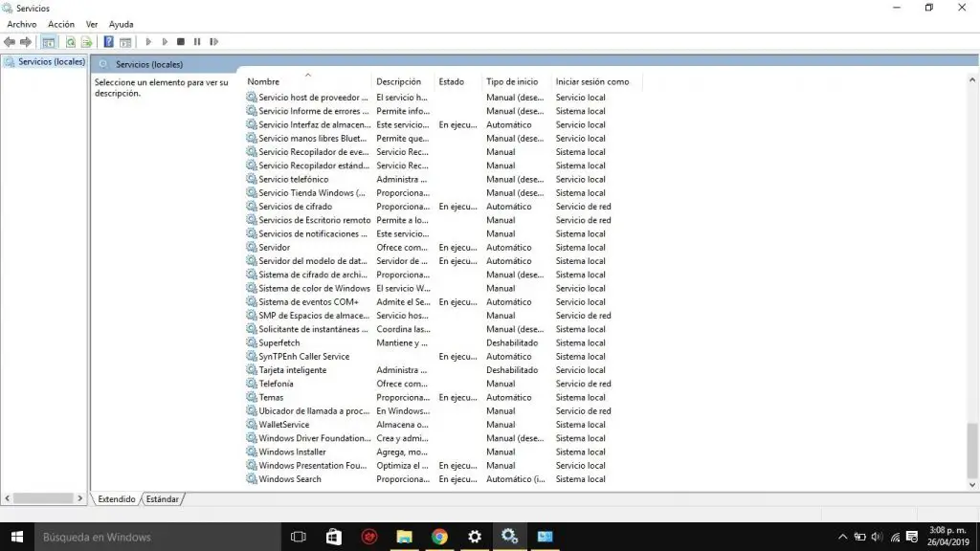Click the Wi-Fi network tray icon

(x=895, y=537)
